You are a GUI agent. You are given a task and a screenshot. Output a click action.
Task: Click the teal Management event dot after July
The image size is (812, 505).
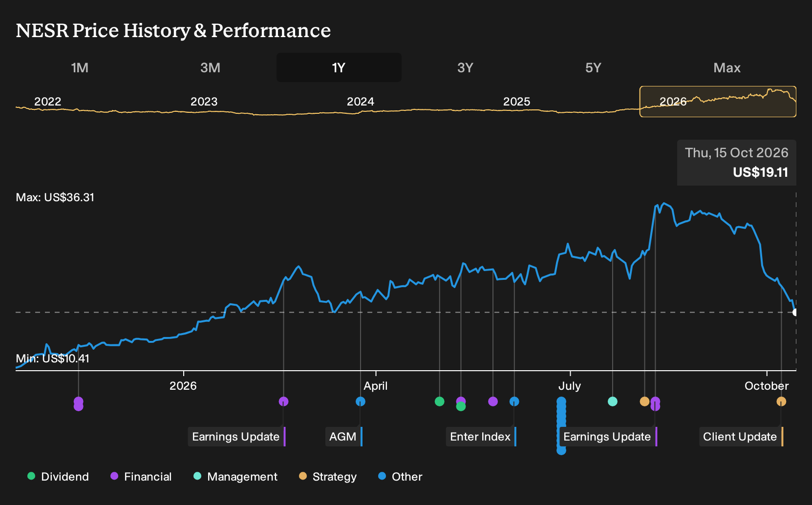click(613, 401)
